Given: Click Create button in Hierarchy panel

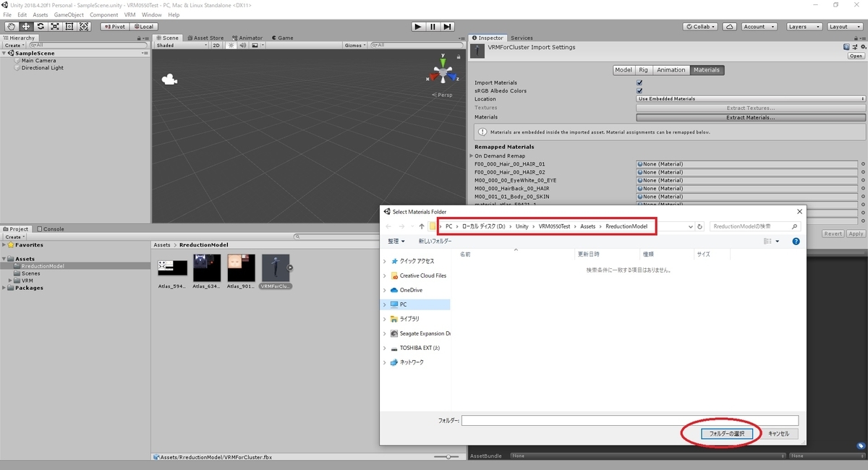Looking at the screenshot, I should click(14, 46).
